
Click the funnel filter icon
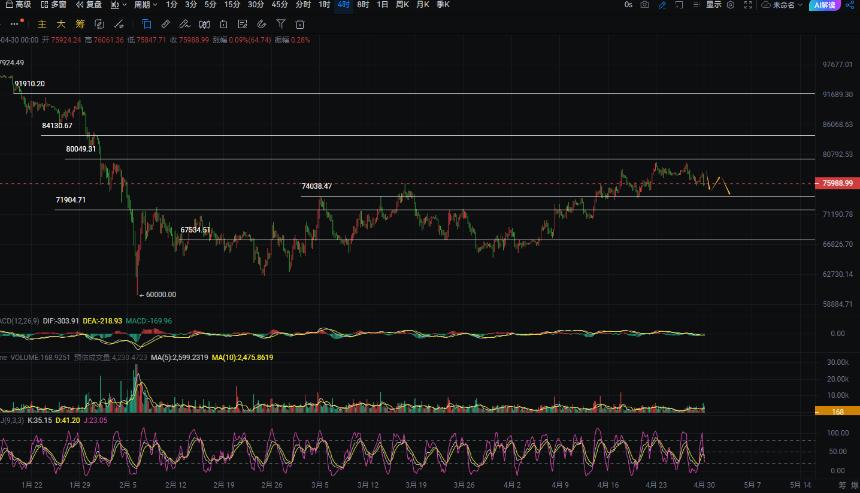tap(280, 24)
